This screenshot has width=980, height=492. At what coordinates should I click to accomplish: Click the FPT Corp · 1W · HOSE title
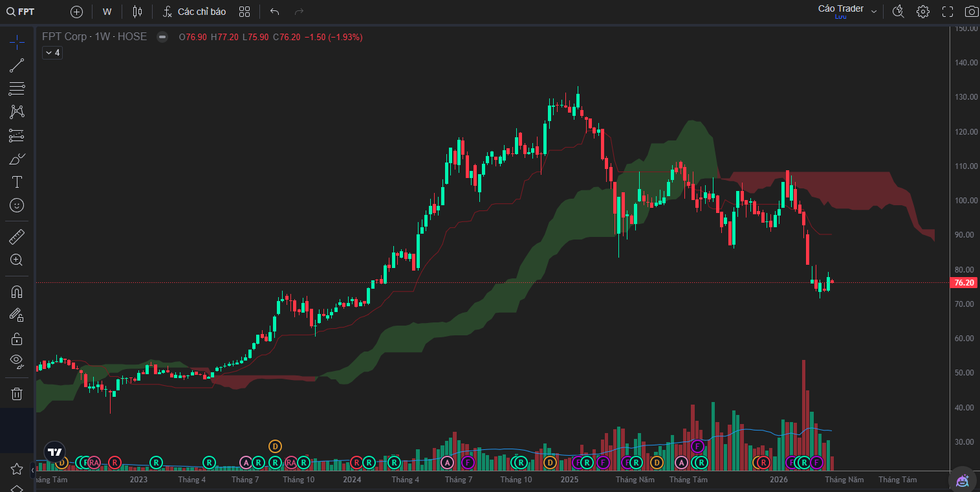(x=94, y=37)
